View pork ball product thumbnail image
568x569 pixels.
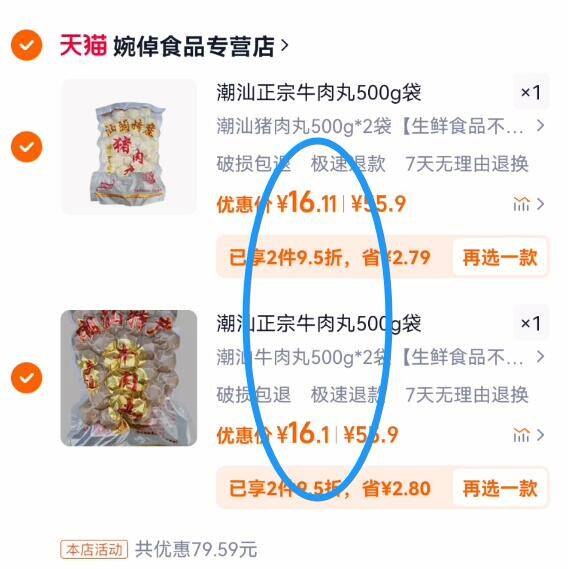coord(129,147)
